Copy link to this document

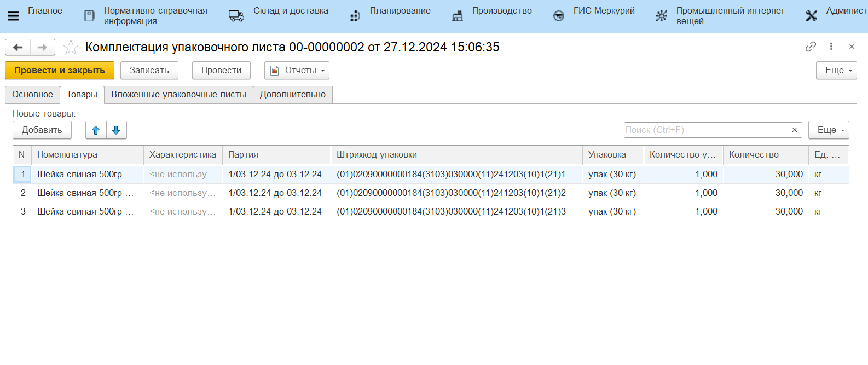pyautogui.click(x=811, y=47)
